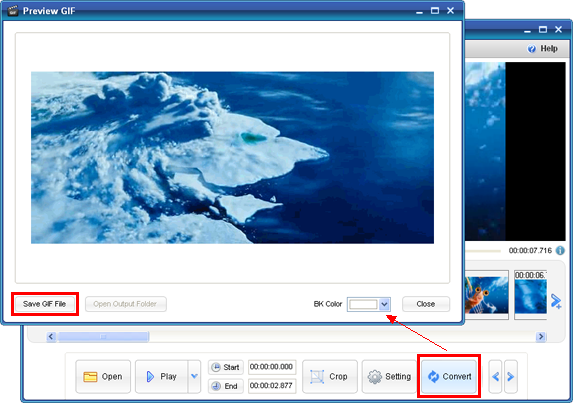Set clip start with Start button

(226, 367)
